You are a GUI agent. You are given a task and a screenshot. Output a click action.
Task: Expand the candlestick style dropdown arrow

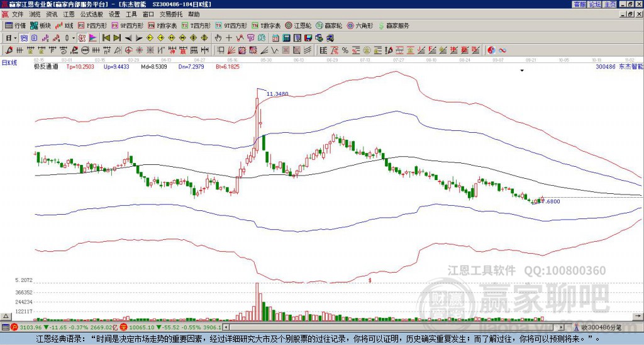click(x=74, y=38)
